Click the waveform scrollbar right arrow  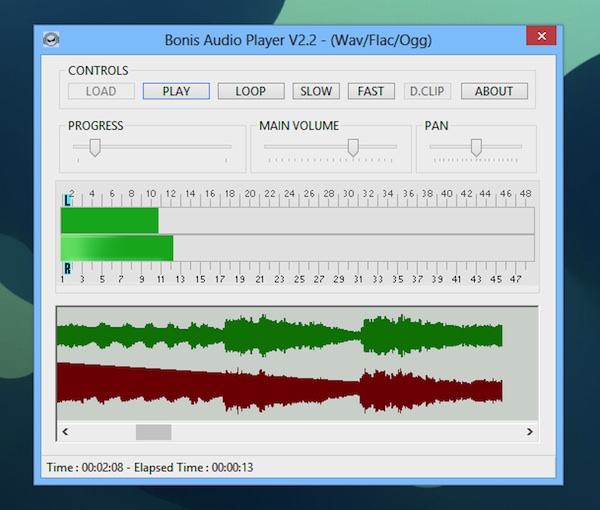(x=530, y=432)
